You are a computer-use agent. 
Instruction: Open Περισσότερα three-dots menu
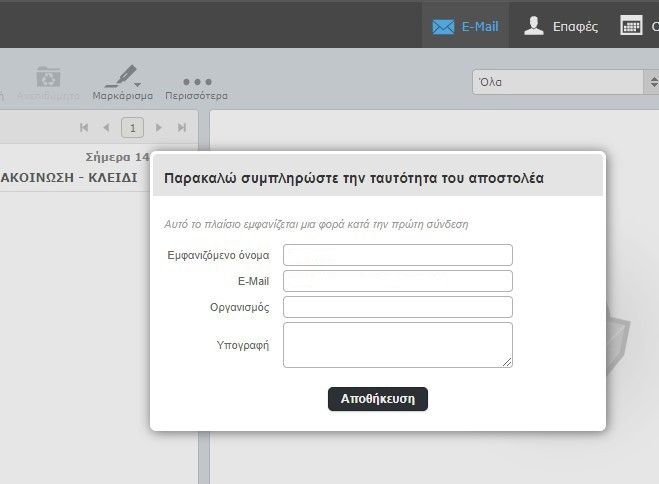click(x=196, y=82)
